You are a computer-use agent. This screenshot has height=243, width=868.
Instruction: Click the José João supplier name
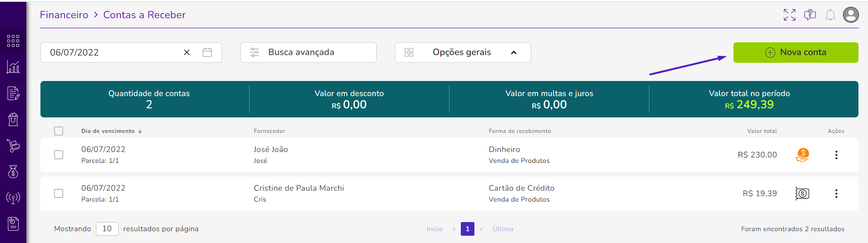coord(270,149)
